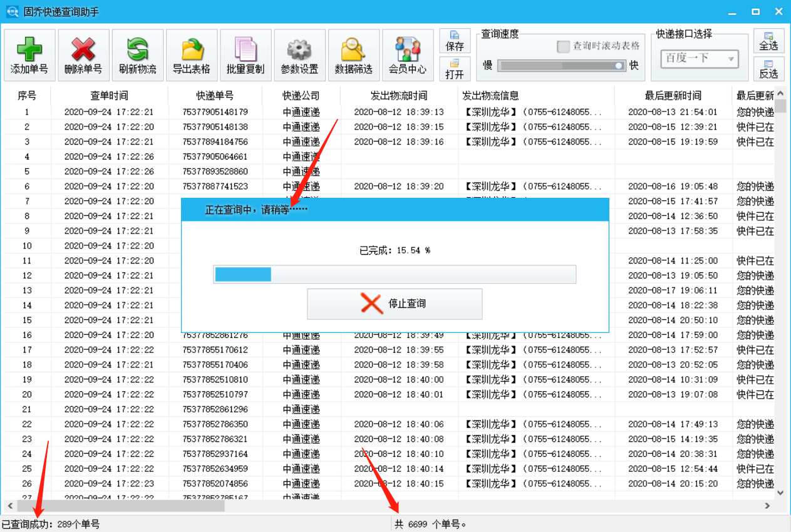Select tracking number 75377855170612
The height and width of the screenshot is (532, 791).
[215, 350]
